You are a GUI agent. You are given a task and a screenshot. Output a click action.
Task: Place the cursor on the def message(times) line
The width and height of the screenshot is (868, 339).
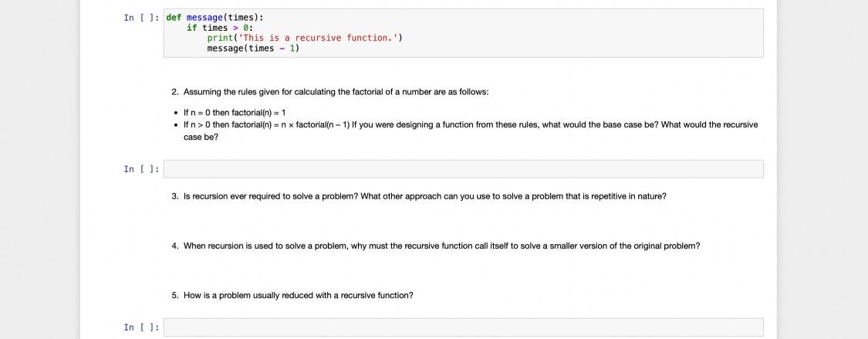tap(214, 18)
